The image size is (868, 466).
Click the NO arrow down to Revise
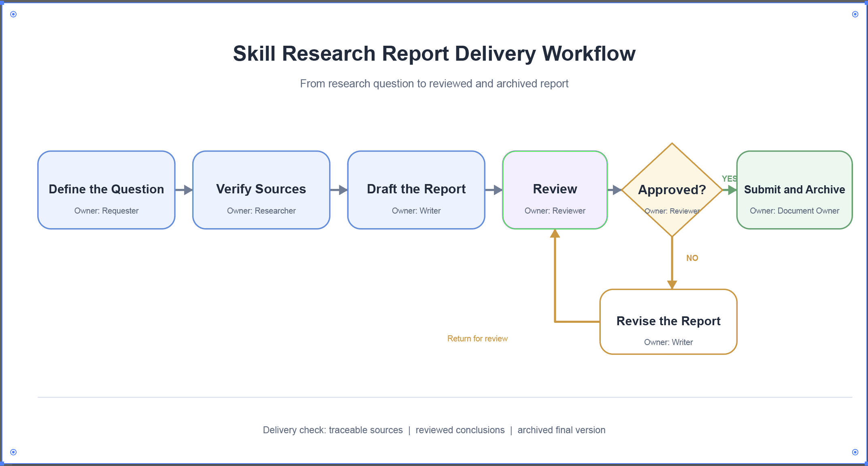672,263
